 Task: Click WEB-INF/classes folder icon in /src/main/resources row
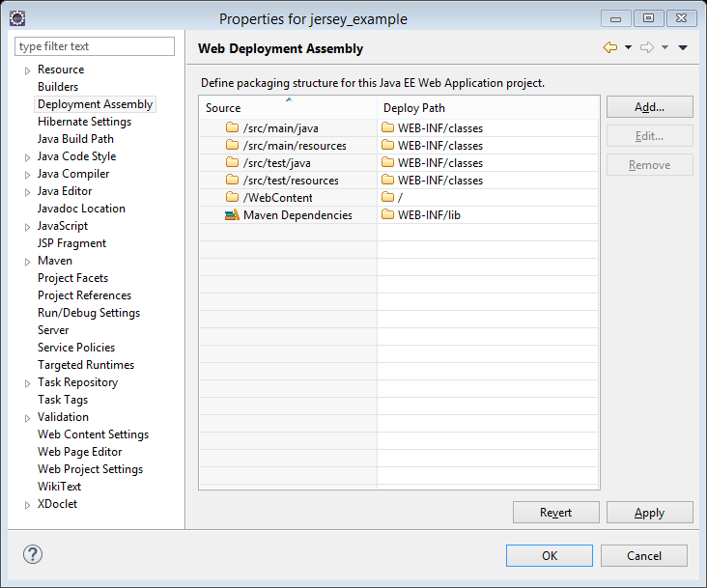[387, 145]
